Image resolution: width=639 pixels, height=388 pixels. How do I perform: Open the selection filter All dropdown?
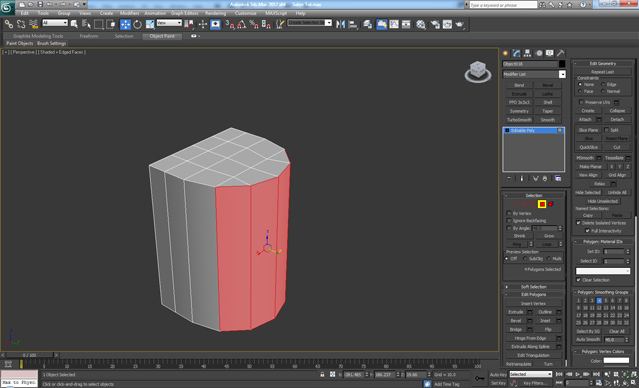[x=55, y=23]
